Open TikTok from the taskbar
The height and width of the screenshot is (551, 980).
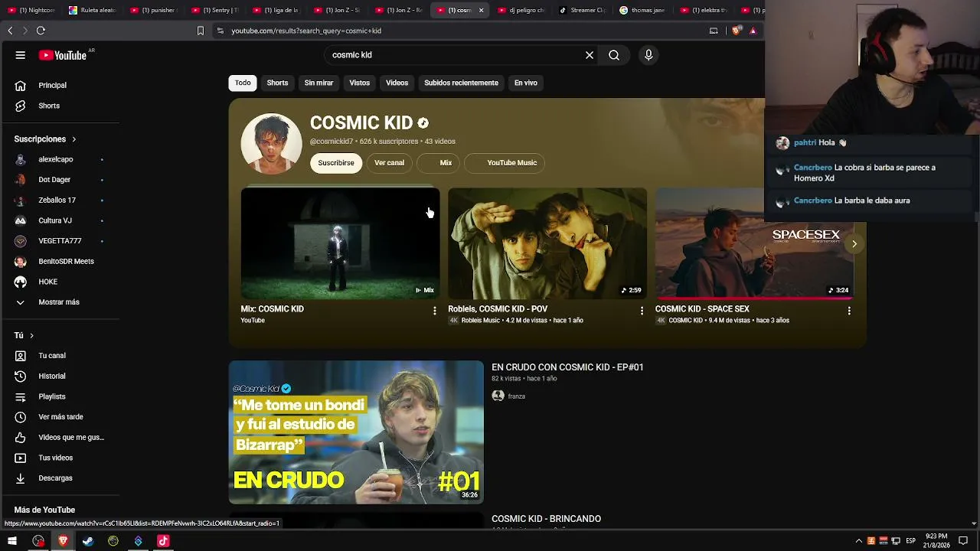(163, 541)
